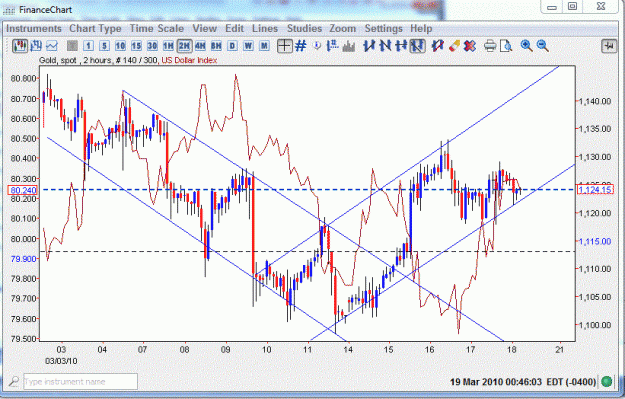Viewport: 625px width, 399px height.
Task: Set time scale to 10 minutes
Action: 120,46
